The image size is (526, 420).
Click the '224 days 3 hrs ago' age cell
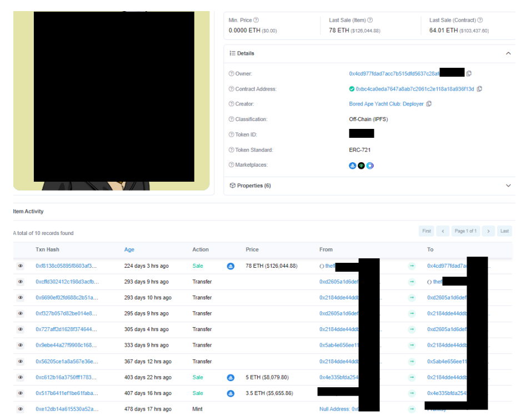tap(146, 266)
